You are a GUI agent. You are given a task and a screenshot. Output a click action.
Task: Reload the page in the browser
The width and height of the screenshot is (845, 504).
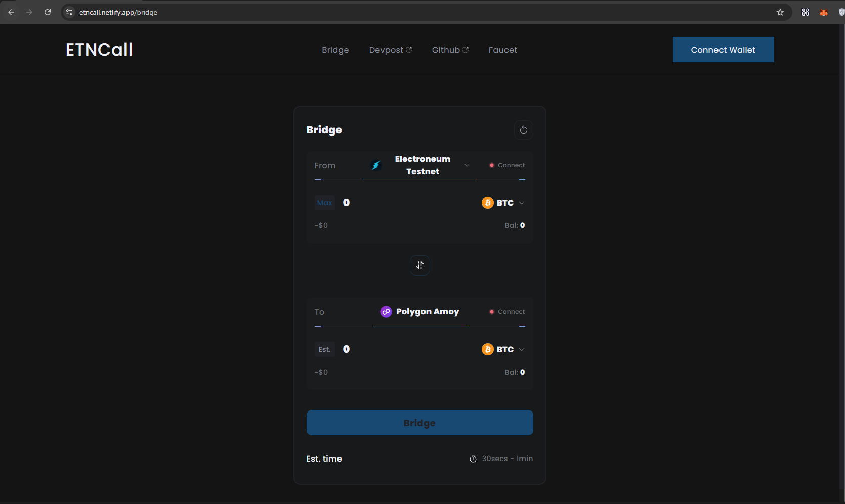(48, 12)
